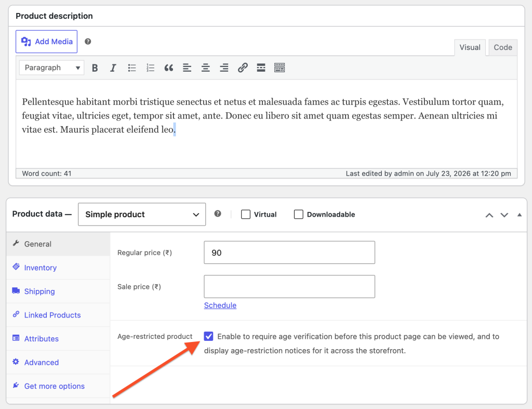
Task: Collapse the Product data panel
Action: (x=519, y=215)
